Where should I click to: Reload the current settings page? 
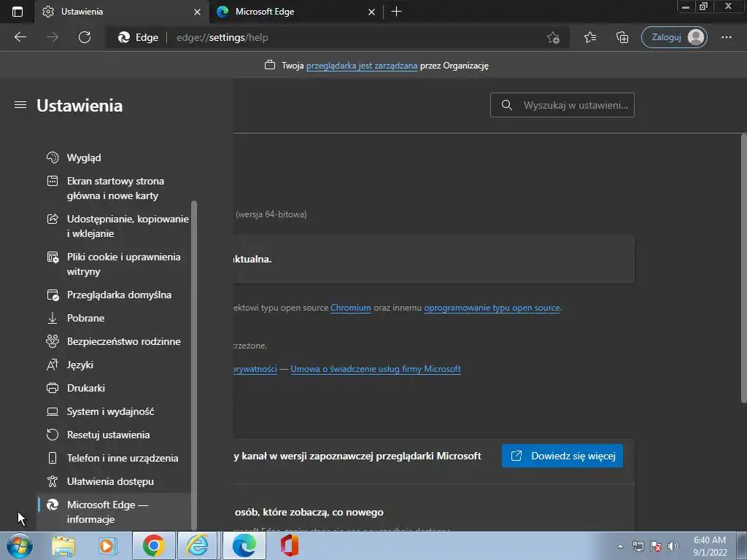click(x=85, y=37)
